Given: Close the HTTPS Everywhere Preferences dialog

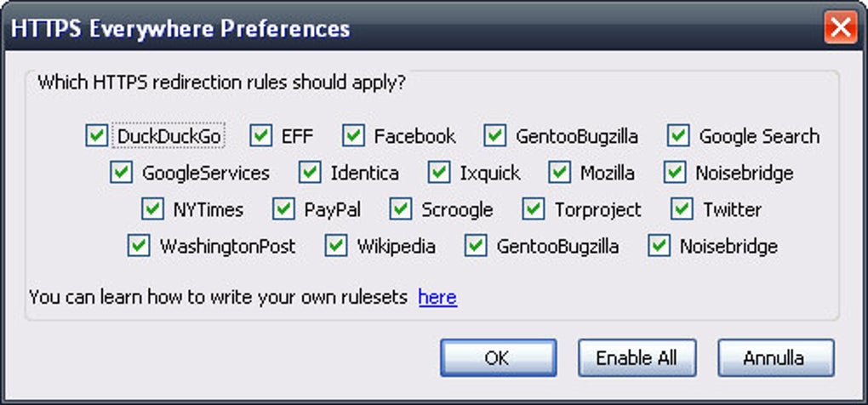Looking at the screenshot, I should click(x=841, y=28).
